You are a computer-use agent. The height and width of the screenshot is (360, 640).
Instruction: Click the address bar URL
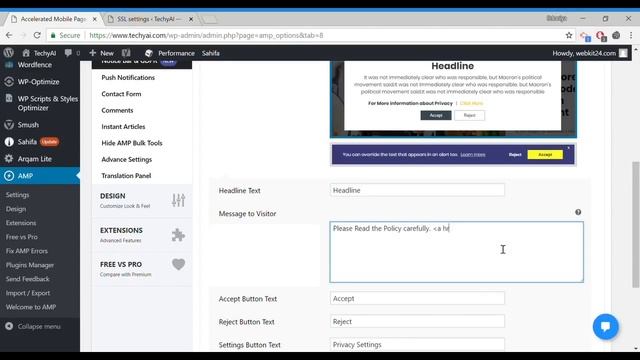[x=206, y=36]
